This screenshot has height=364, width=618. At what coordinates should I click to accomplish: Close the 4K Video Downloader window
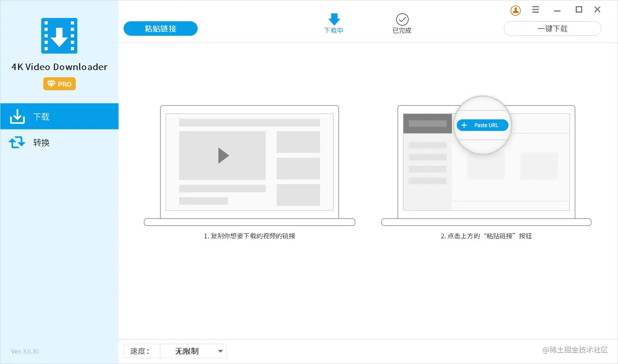tap(597, 9)
